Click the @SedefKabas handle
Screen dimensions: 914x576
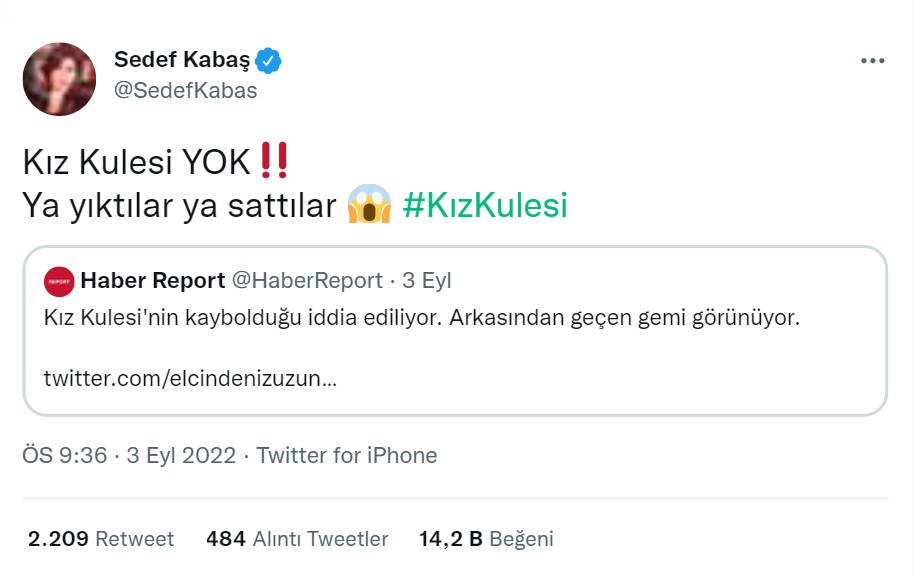[186, 90]
